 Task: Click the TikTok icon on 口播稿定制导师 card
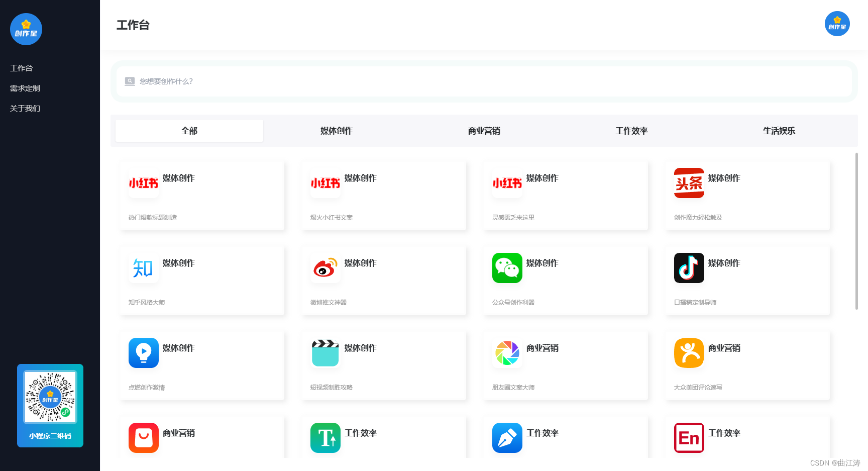689,268
